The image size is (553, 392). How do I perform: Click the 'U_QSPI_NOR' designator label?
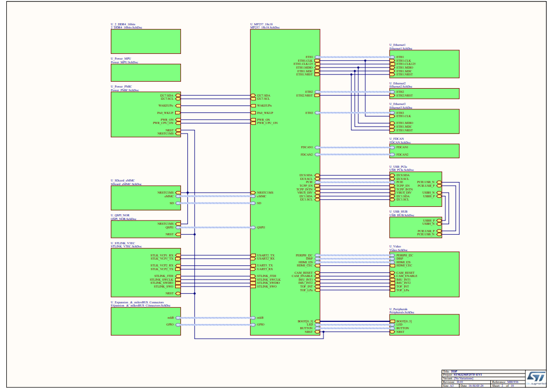click(120, 215)
